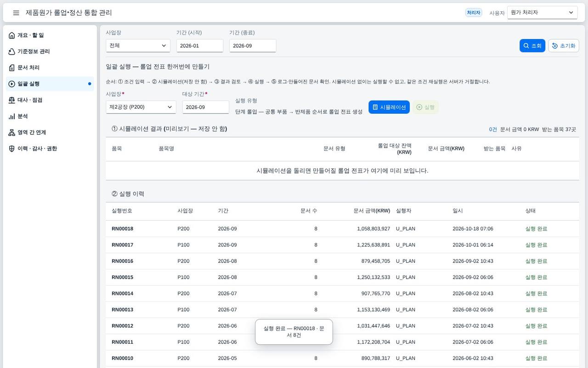Image resolution: width=588 pixels, height=368 pixels.
Task: Click the scale icon for 대사 · 점검
Action: tap(12, 100)
